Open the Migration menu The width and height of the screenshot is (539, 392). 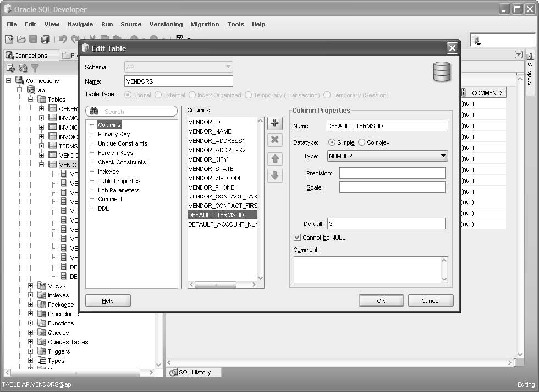pyautogui.click(x=205, y=24)
